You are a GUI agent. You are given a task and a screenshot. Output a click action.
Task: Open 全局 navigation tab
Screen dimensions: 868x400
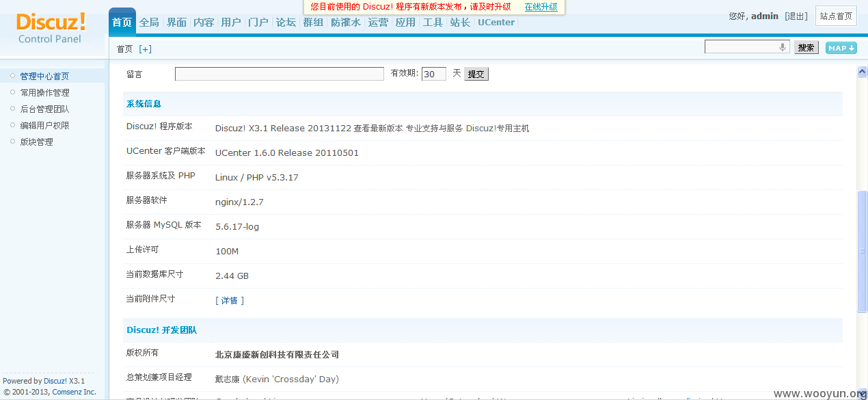tap(149, 22)
